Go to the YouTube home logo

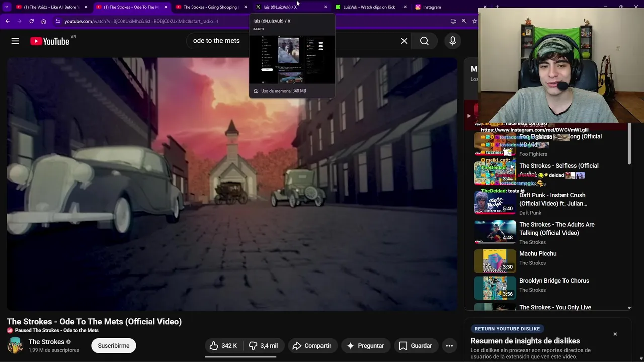[x=49, y=41]
